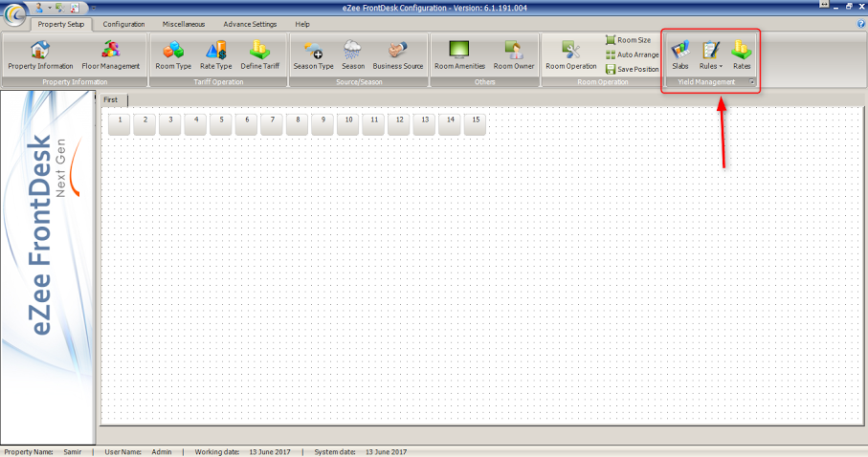Open Property Information
Image resolution: width=868 pixels, height=457 pixels.
point(40,55)
